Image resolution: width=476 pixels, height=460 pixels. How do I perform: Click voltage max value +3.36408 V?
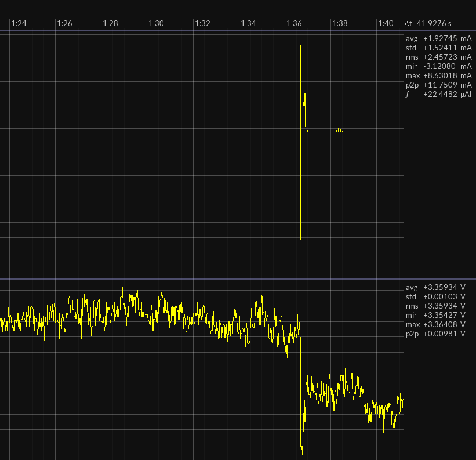[444, 325]
